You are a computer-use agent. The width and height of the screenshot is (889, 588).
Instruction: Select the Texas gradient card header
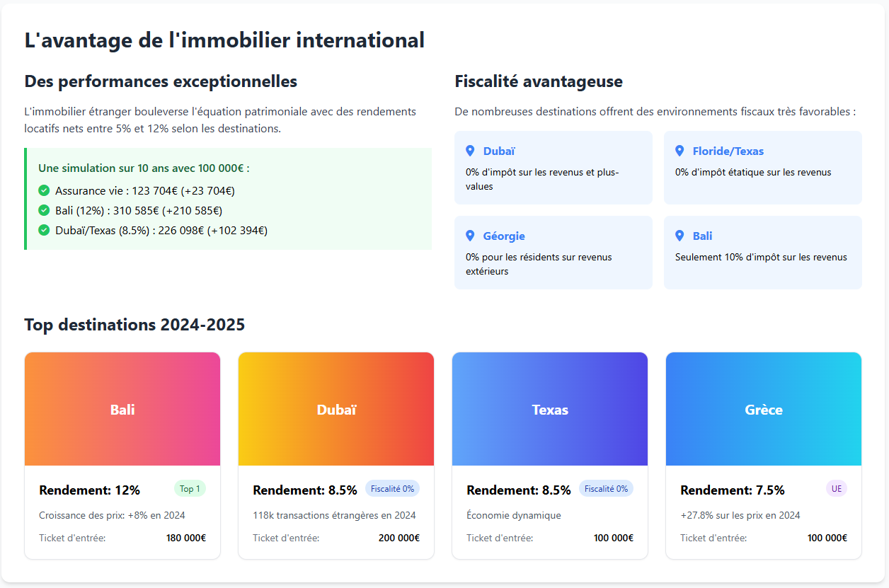(x=549, y=408)
